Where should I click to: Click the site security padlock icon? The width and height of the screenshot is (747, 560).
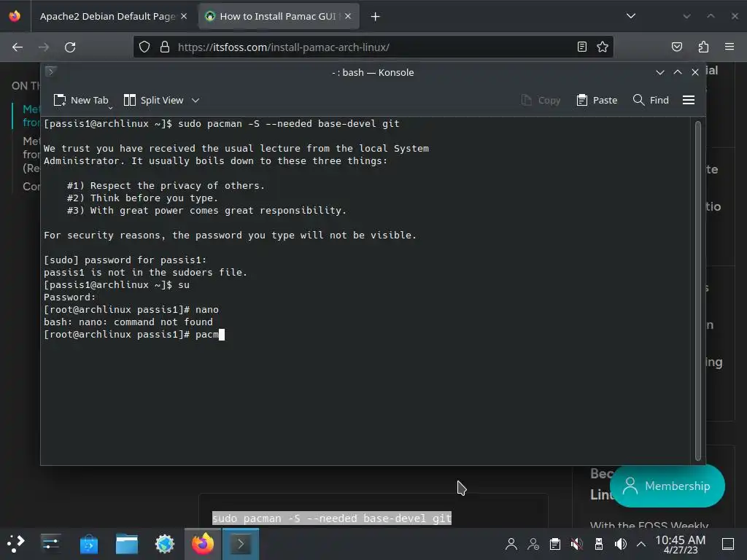coord(165,47)
